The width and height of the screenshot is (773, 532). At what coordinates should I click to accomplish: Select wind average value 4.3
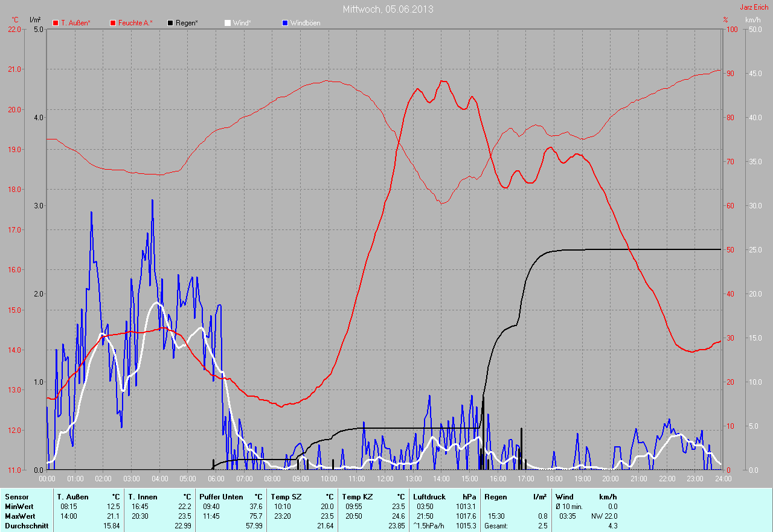click(613, 526)
